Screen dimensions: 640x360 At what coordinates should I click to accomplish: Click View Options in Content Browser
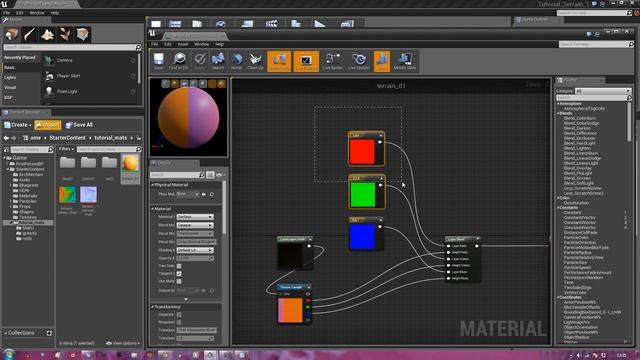(123, 343)
